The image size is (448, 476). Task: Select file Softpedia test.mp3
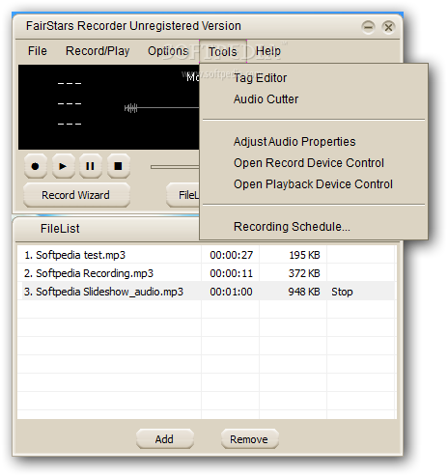(x=74, y=255)
